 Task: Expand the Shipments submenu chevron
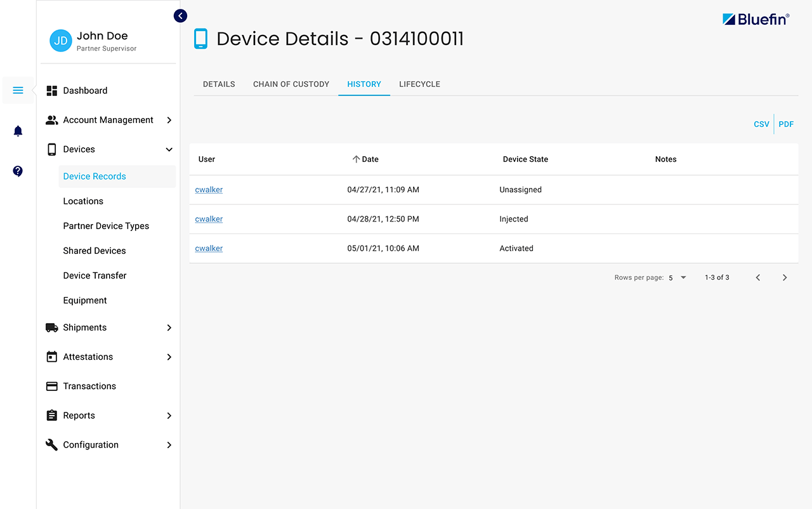point(169,327)
